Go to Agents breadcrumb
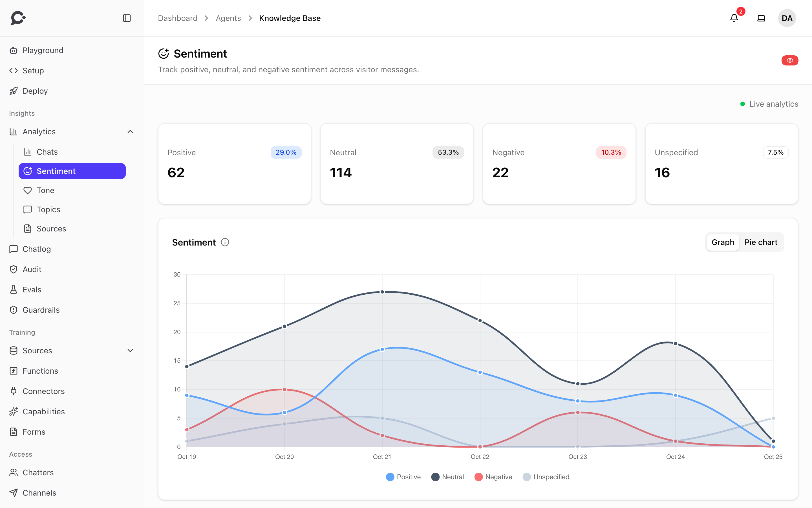 tap(228, 18)
